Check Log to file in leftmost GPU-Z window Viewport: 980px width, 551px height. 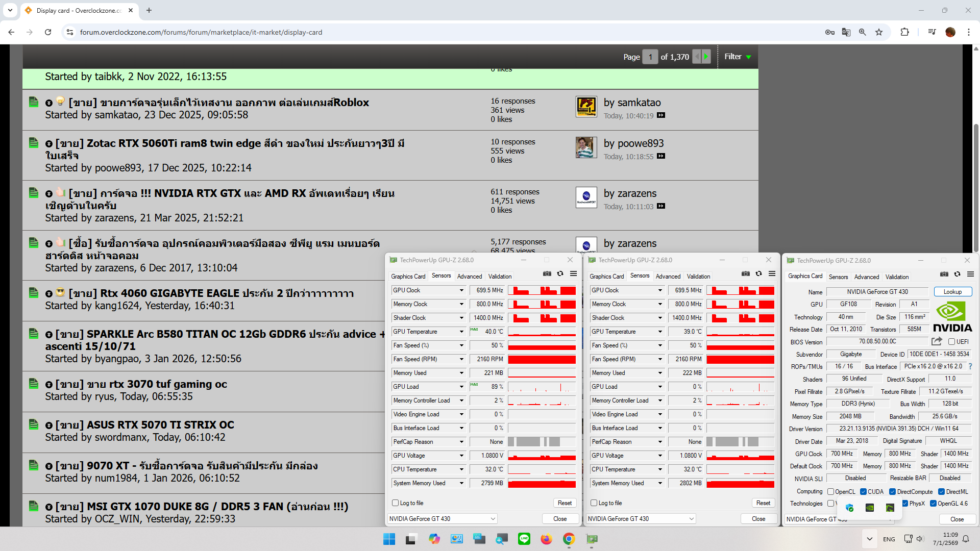[x=395, y=503]
